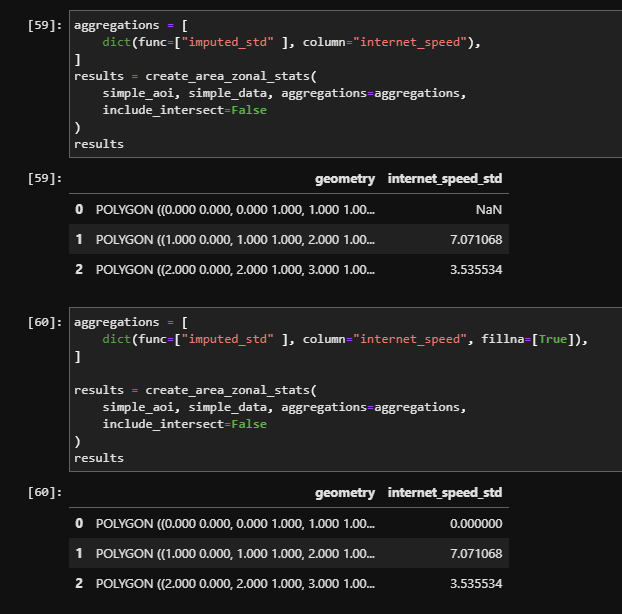Click row 1 polygon geometry in output 59
Image resolution: width=622 pixels, height=614 pixels.
pos(235,240)
